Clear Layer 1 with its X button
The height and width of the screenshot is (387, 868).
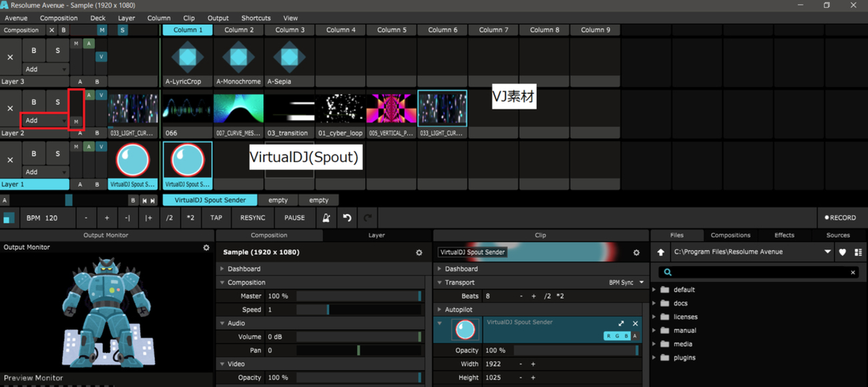tap(10, 159)
